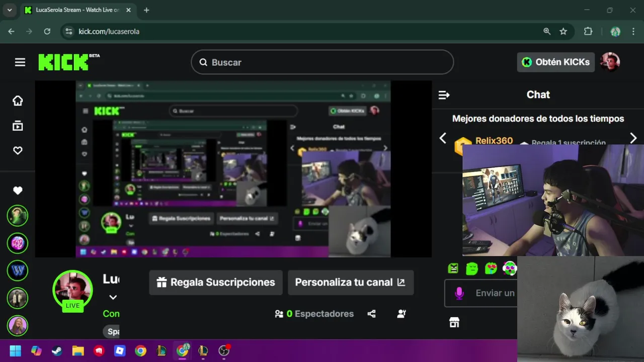644x362 pixels.
Task: Share the stream via share icon
Action: [x=371, y=314]
